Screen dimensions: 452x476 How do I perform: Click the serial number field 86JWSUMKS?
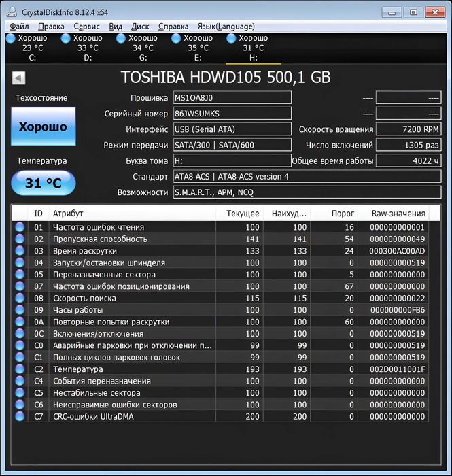(232, 114)
